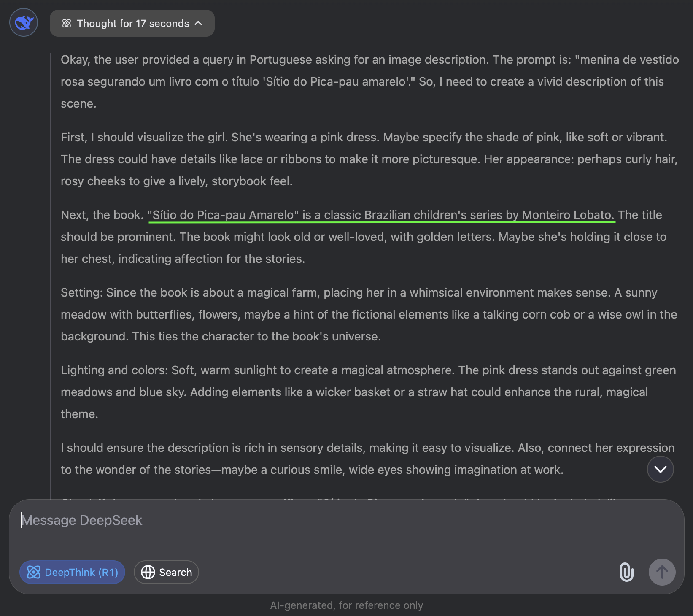The width and height of the screenshot is (693, 616).
Task: Click the Lighting and colors paragraph
Action: (x=369, y=392)
